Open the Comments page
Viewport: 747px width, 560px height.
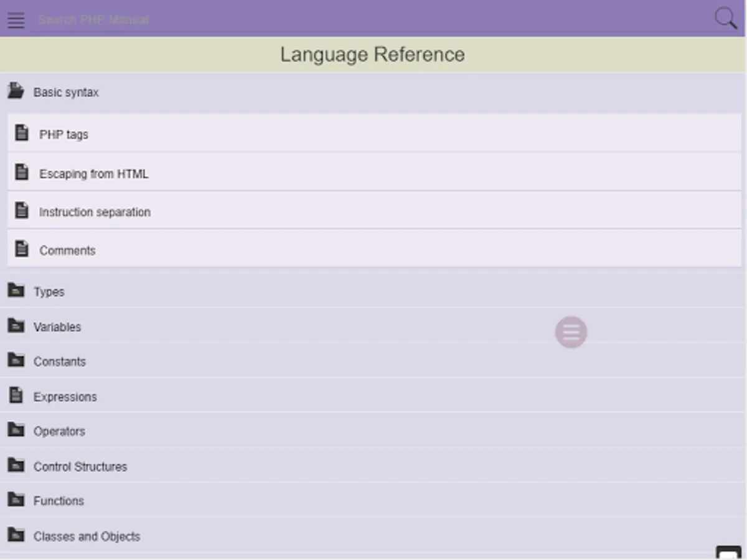(67, 251)
